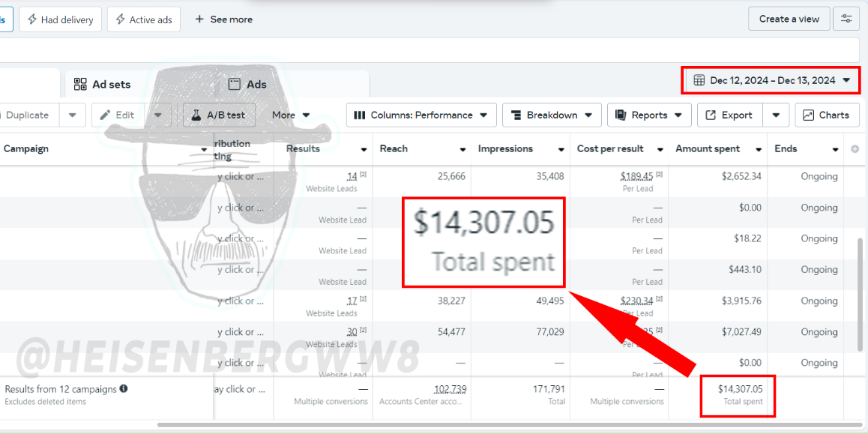Open the Dec 12 – Dec 13, 2024 date picker

click(x=771, y=80)
